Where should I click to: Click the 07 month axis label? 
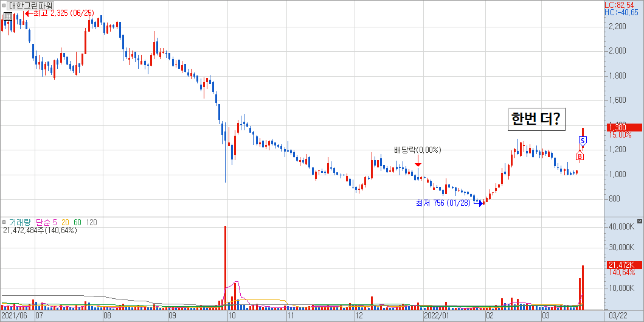tap(40, 316)
